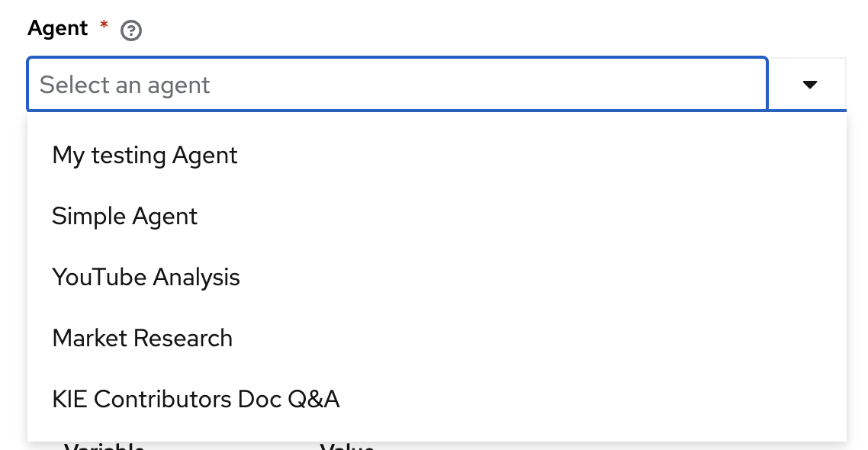This screenshot has height=450, width=868.
Task: Pick the 'YouTube Analysis' agent
Action: (146, 278)
